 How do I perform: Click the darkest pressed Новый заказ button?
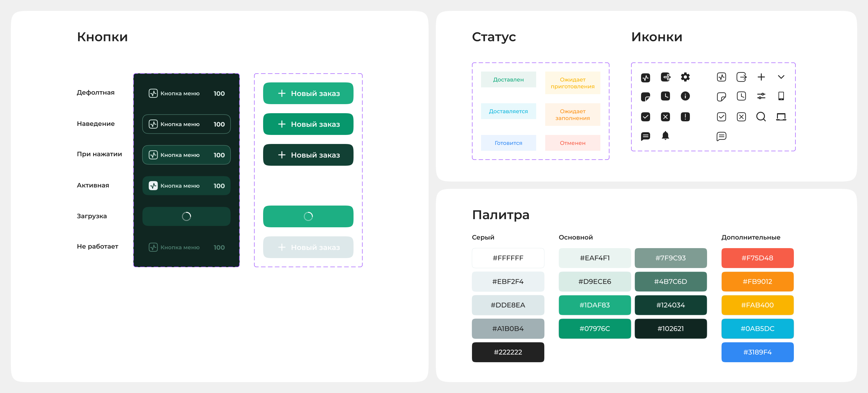pyautogui.click(x=308, y=155)
